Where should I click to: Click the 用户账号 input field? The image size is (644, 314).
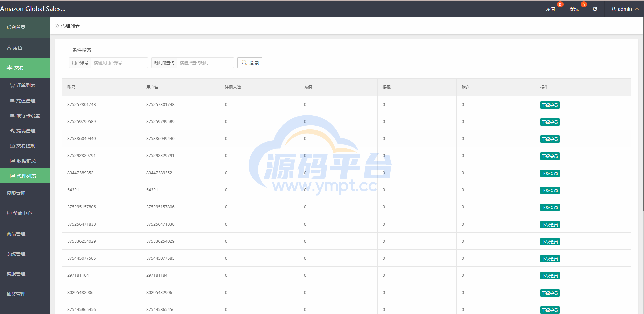119,63
